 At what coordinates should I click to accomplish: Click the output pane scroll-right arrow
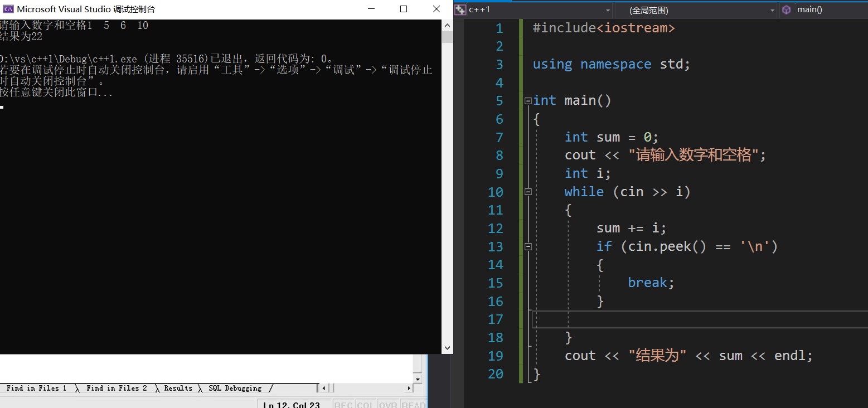[x=409, y=388]
